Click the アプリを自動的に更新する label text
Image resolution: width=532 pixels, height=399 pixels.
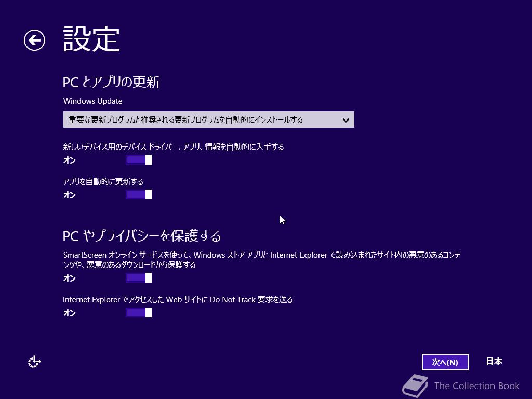tap(103, 181)
